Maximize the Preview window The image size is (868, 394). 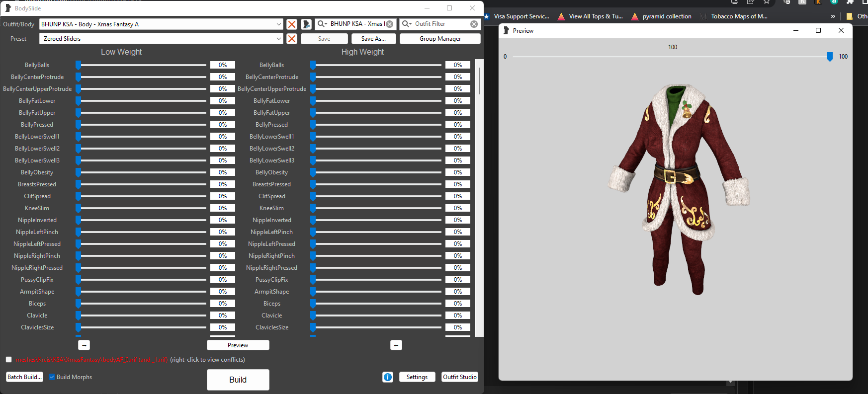[818, 30]
